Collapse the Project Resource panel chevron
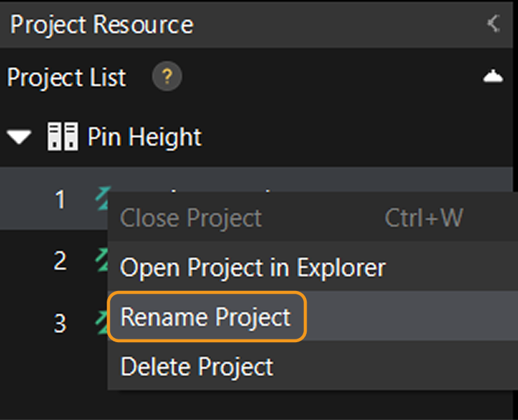Screen dimensions: 518x420 click(493, 24)
